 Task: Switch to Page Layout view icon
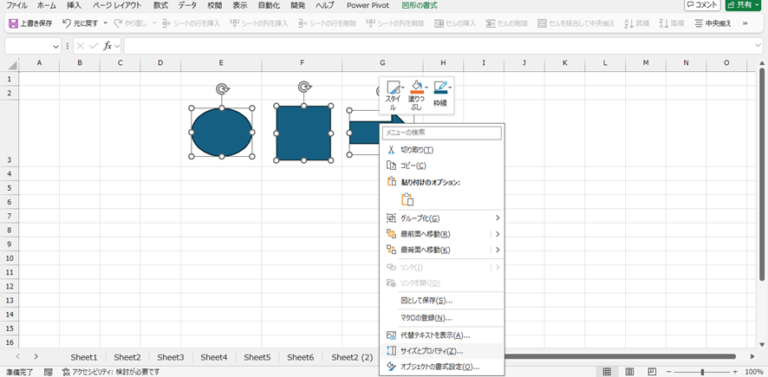(x=629, y=372)
